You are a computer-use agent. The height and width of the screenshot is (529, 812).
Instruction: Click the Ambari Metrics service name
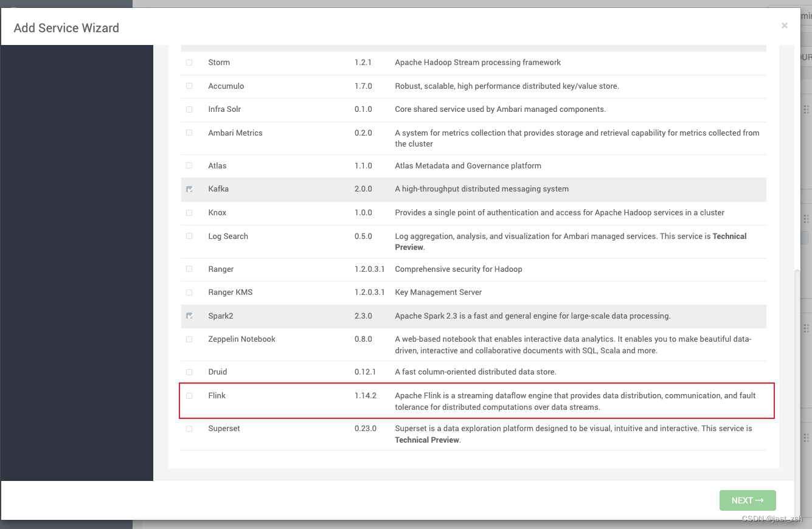(x=235, y=133)
